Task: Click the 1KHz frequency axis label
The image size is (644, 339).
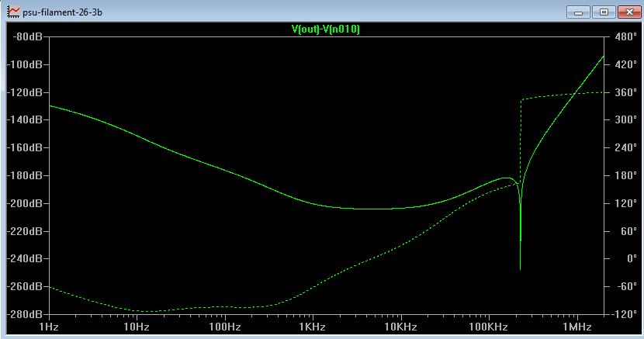Action: pyautogui.click(x=313, y=327)
